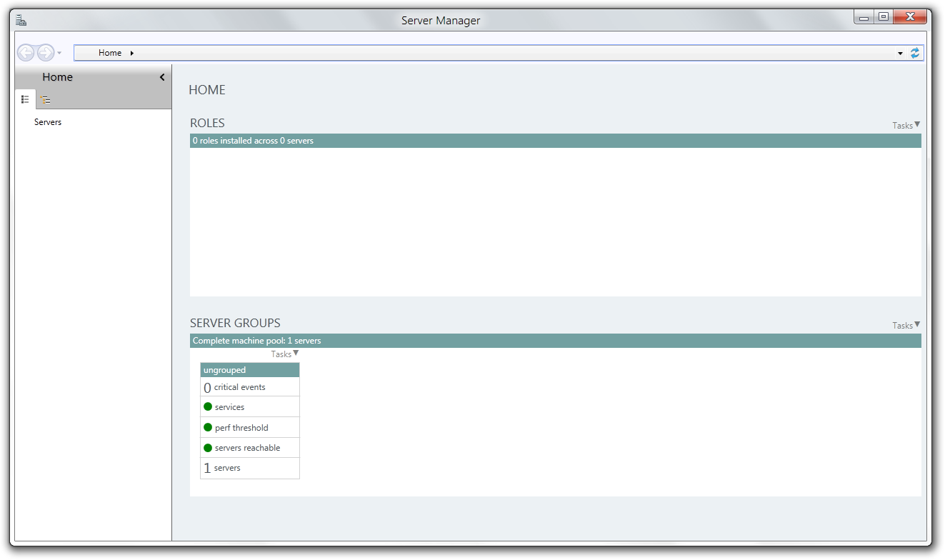
Task: Open critical events for the ungrouped group
Action: point(250,387)
